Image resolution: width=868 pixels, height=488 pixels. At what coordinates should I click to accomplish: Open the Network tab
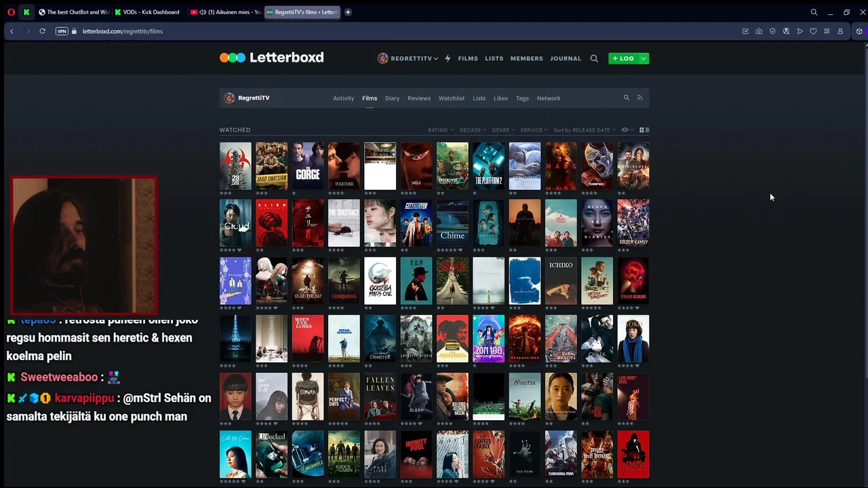click(x=549, y=98)
